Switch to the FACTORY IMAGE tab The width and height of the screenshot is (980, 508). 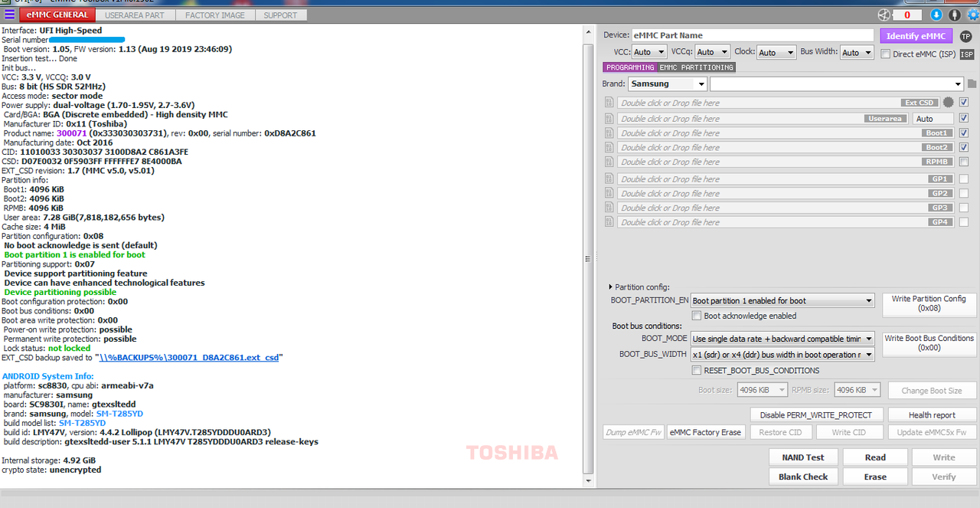[215, 15]
